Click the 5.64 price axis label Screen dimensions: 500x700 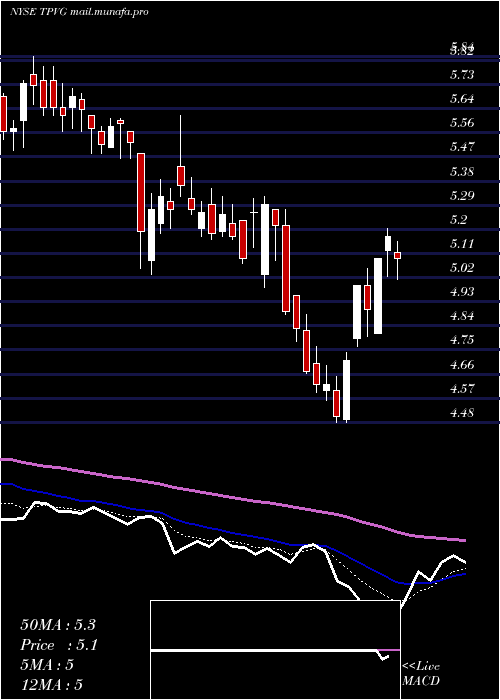point(462,99)
